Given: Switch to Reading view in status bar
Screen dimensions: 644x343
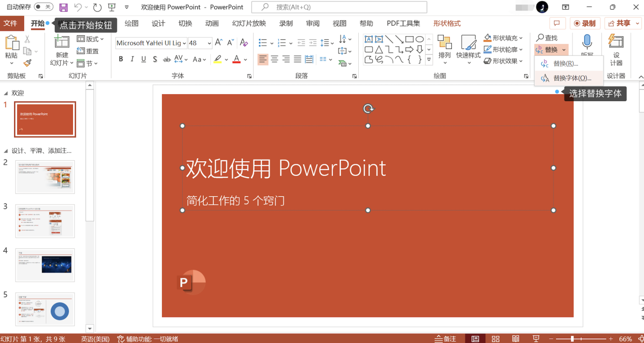Looking at the screenshot, I should click(516, 339).
